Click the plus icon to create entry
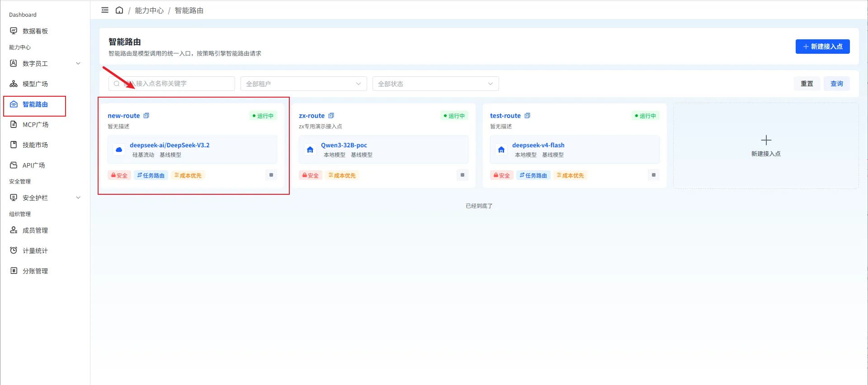Viewport: 868px width, 385px height. point(766,140)
